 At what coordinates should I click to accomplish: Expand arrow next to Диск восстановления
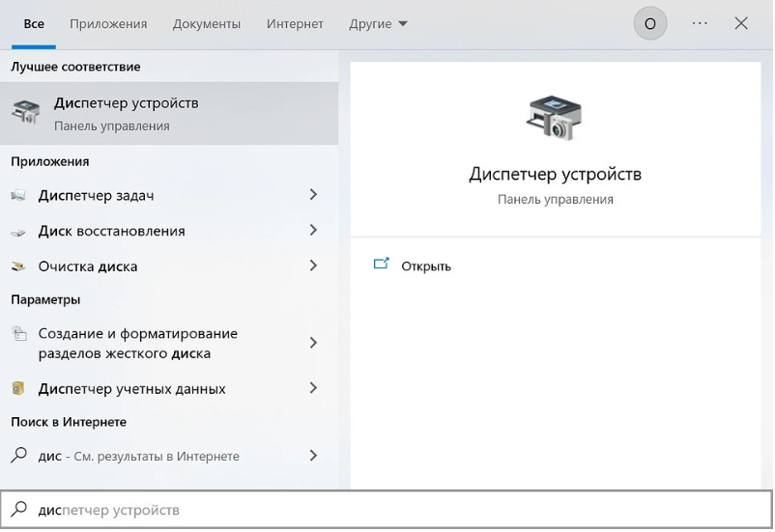coord(312,231)
